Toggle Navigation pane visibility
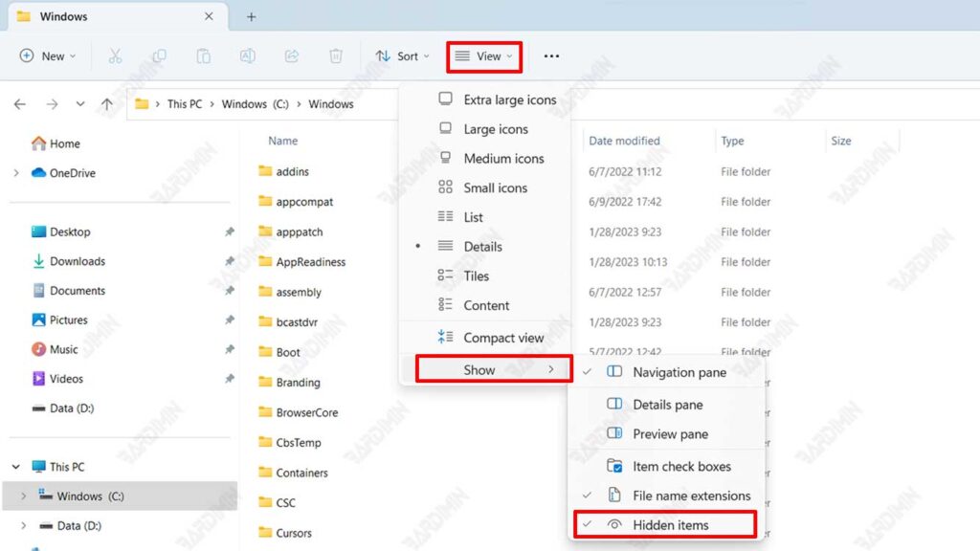 (x=666, y=372)
